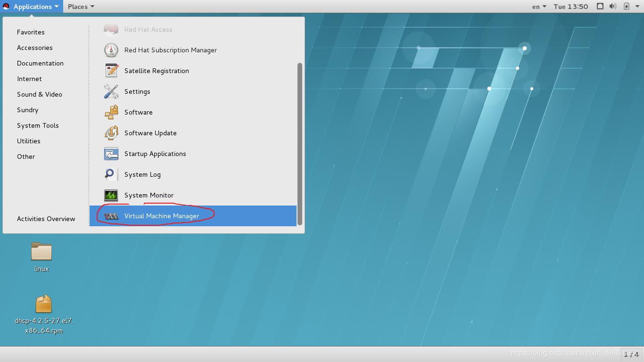Image resolution: width=644 pixels, height=362 pixels.
Task: Click the Virtual Machine Manager icon
Action: [x=111, y=216]
